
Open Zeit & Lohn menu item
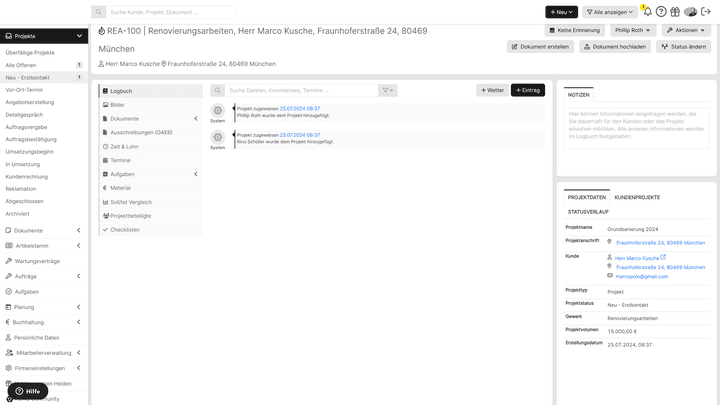[151, 146]
